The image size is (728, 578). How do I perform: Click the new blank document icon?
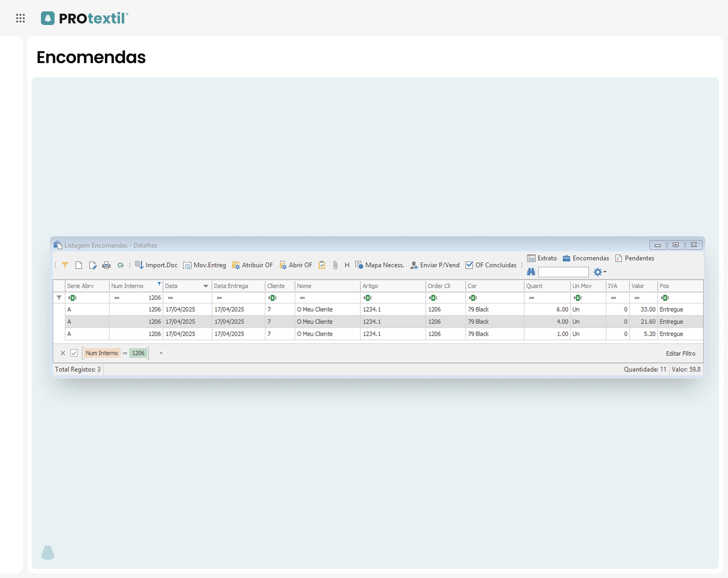click(x=79, y=265)
